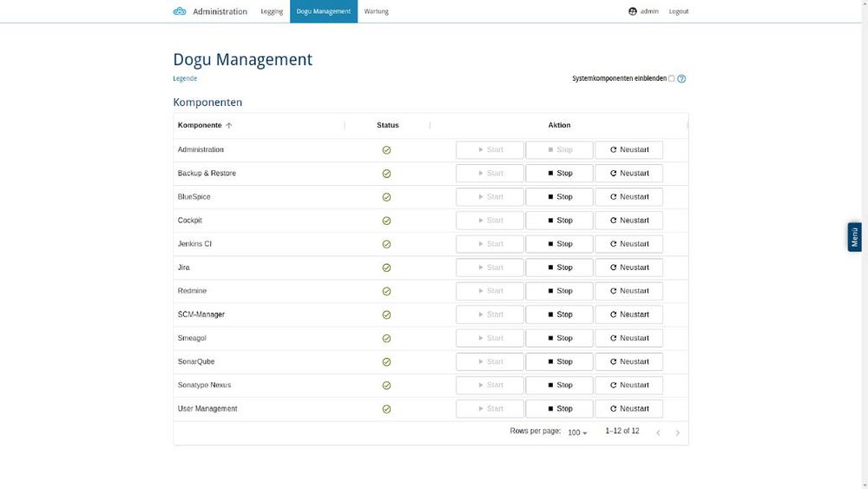868x489 pixels.
Task: Click the status check icon for SonarQube
Action: pos(386,361)
